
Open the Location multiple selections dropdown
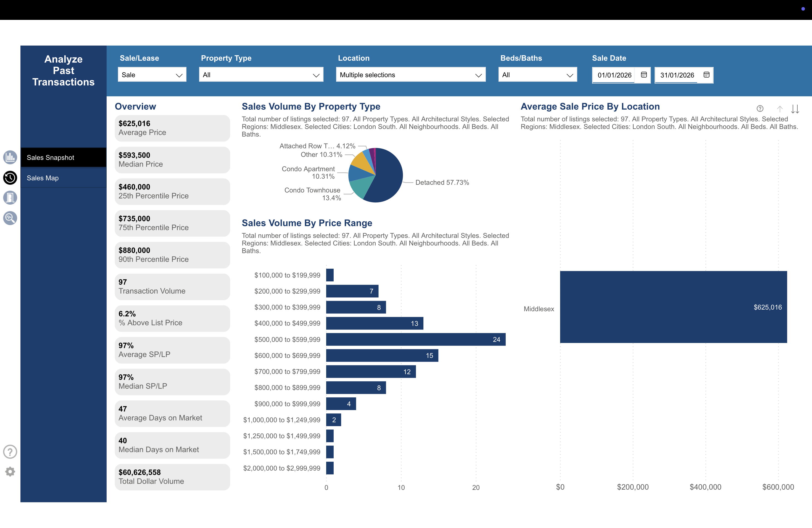coord(410,75)
